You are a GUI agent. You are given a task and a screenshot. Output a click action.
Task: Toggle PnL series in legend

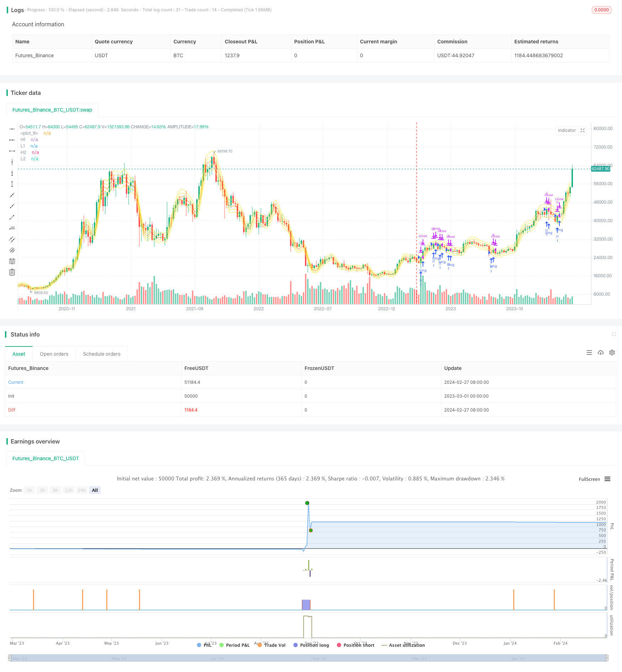204,645
